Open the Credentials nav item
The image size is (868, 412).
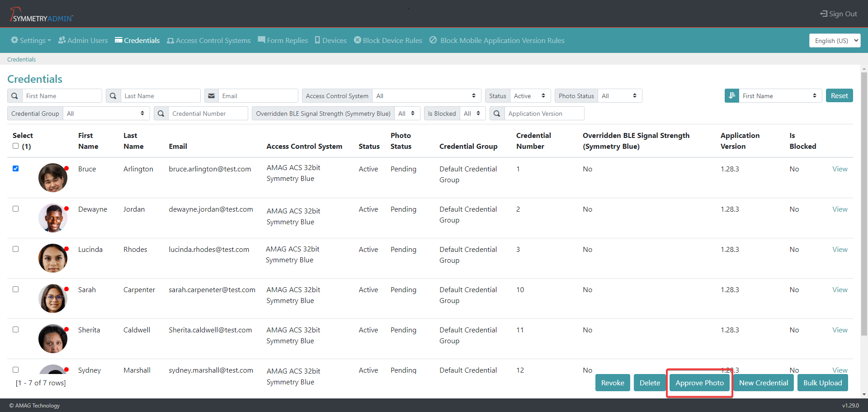pyautogui.click(x=137, y=40)
